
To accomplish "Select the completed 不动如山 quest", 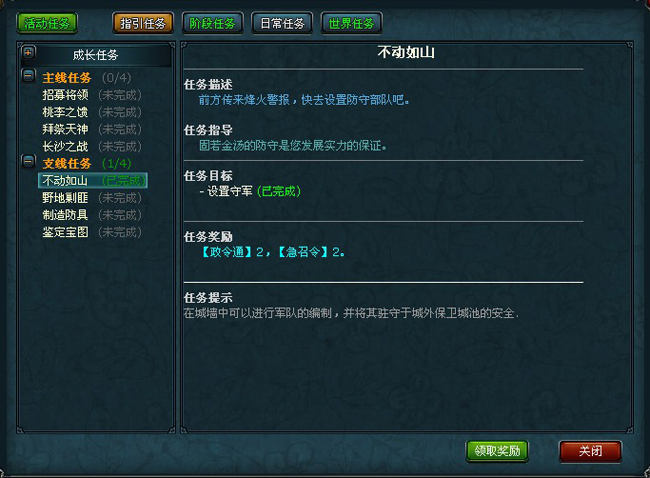I will click(x=93, y=180).
